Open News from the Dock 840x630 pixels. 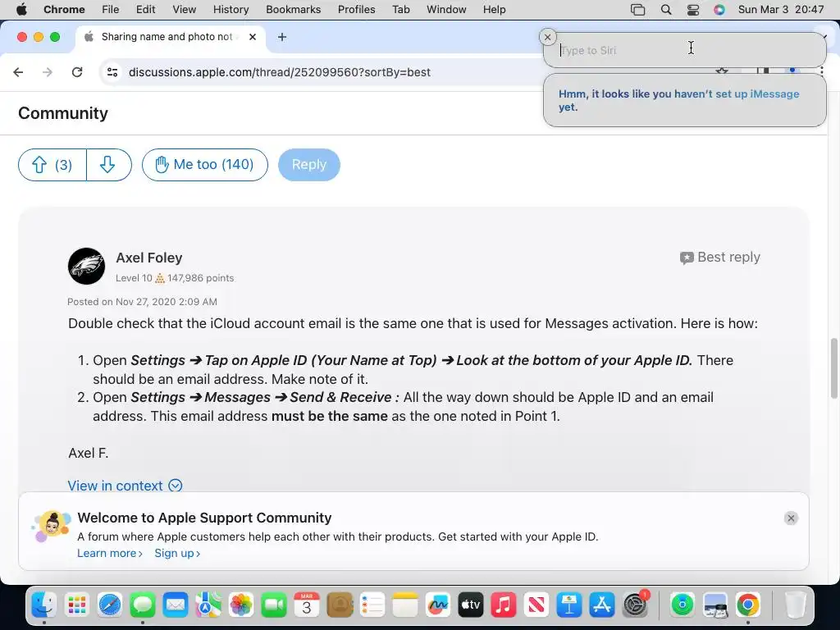[x=536, y=605]
